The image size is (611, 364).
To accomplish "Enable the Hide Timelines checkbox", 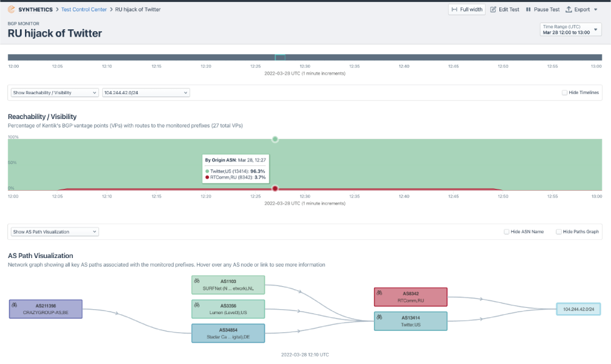I will [x=564, y=92].
